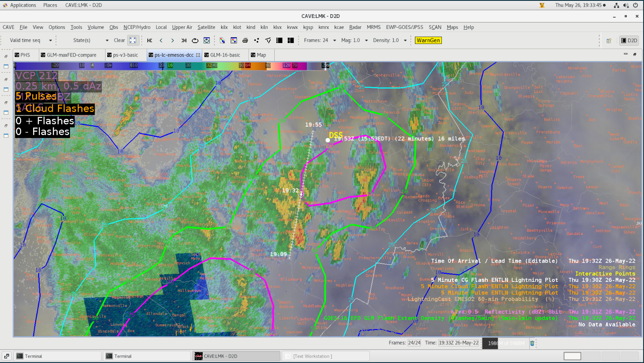Launch WarnGen with the yellow button
The width and height of the screenshot is (644, 363).
(428, 41)
